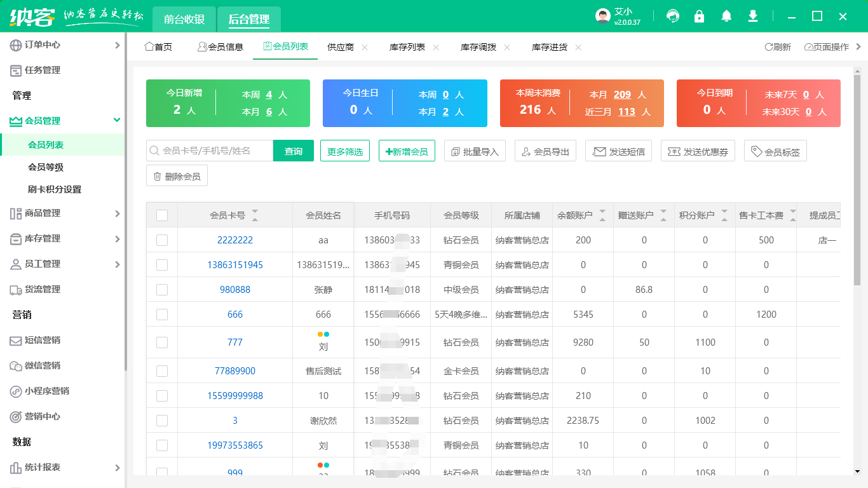Expand the 库存管理 sidebar section
Viewport: 868px width, 488px height.
click(117, 239)
